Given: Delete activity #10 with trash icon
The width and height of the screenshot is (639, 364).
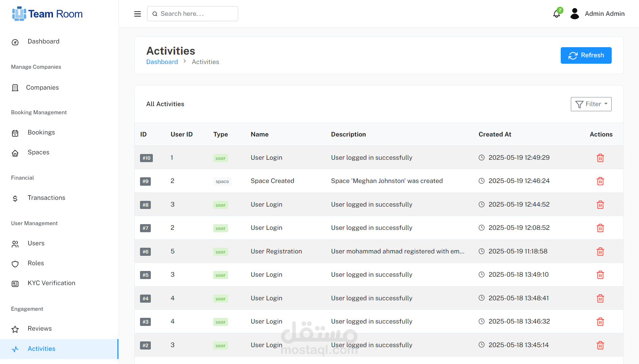Looking at the screenshot, I should [600, 158].
